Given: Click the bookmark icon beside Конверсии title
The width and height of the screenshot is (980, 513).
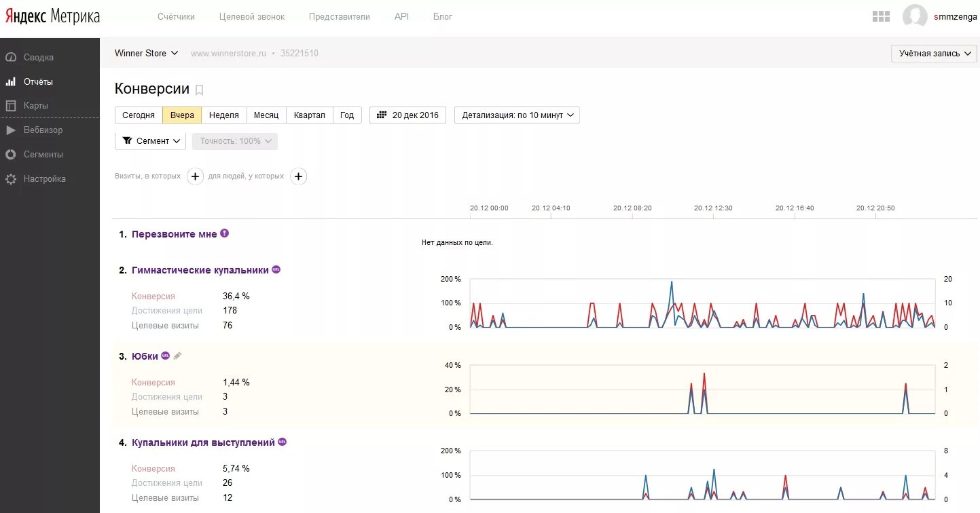Looking at the screenshot, I should click(x=199, y=90).
